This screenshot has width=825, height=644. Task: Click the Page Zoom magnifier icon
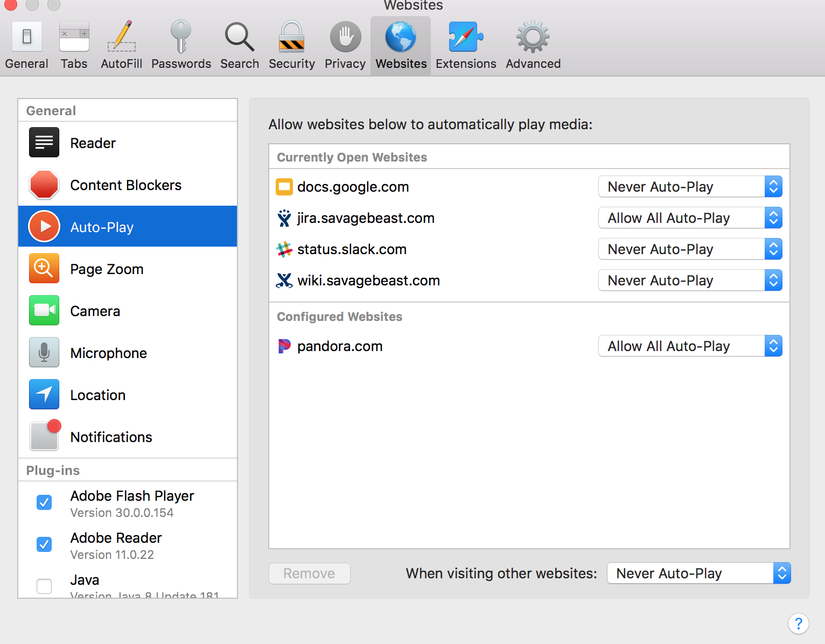(x=44, y=269)
